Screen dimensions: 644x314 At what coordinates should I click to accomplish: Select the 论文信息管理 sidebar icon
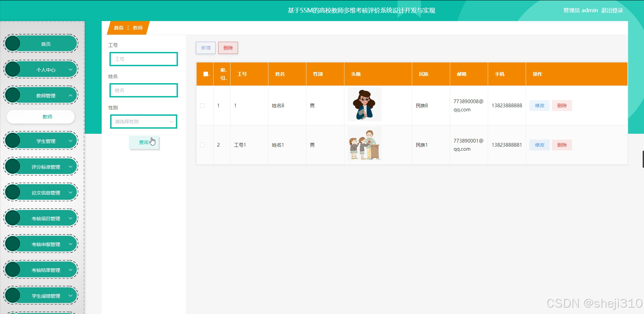13,192
